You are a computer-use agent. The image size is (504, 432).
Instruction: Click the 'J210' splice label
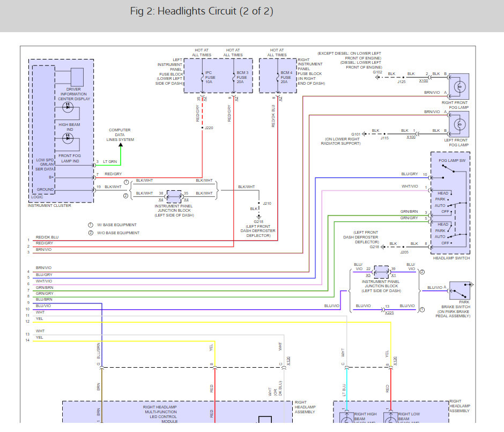click(x=267, y=204)
